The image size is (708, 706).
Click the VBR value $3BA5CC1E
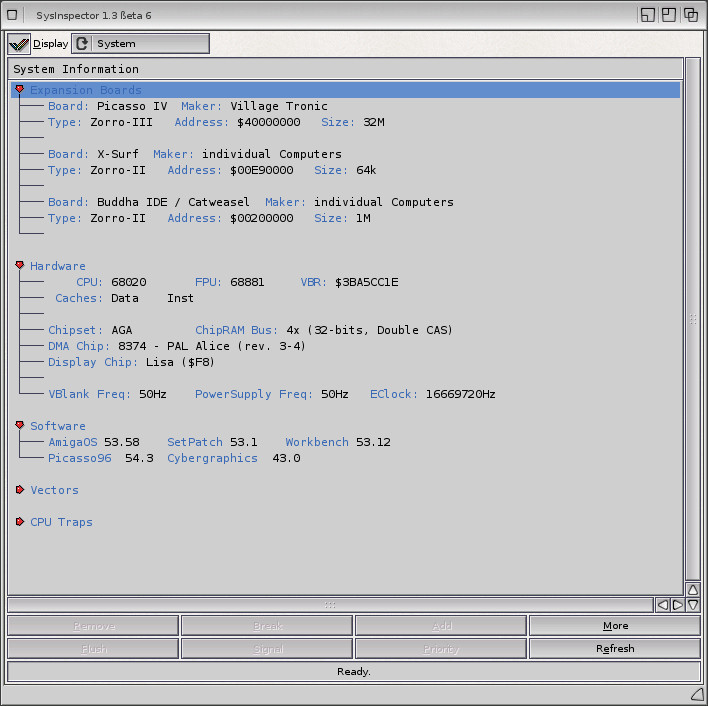(x=367, y=282)
